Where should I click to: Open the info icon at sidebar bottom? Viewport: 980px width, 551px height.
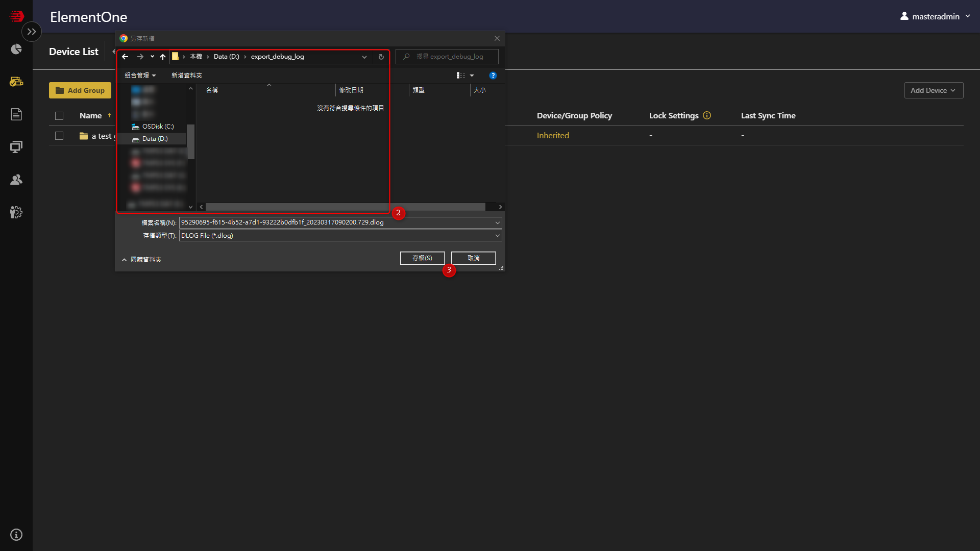click(x=16, y=535)
